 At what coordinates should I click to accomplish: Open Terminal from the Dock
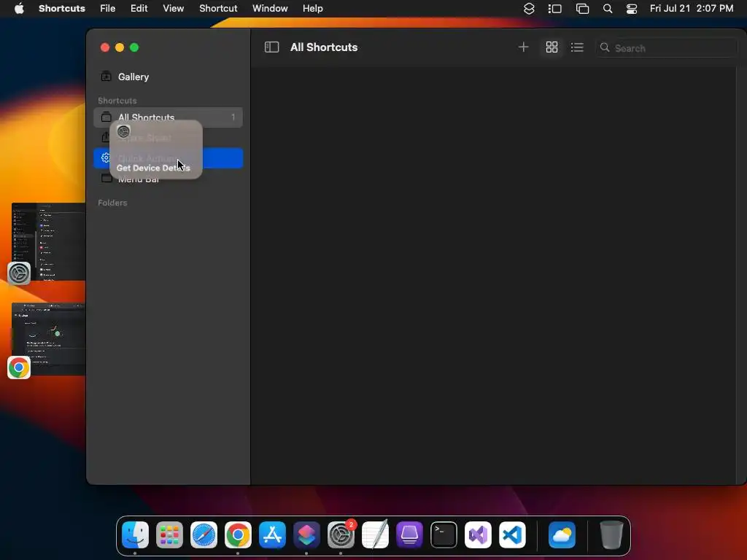point(444,534)
